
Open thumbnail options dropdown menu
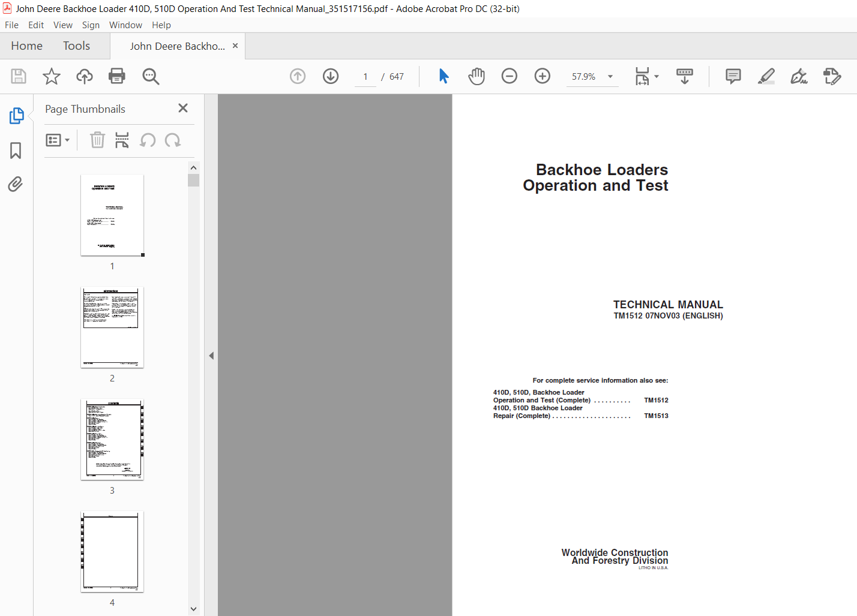coord(58,140)
